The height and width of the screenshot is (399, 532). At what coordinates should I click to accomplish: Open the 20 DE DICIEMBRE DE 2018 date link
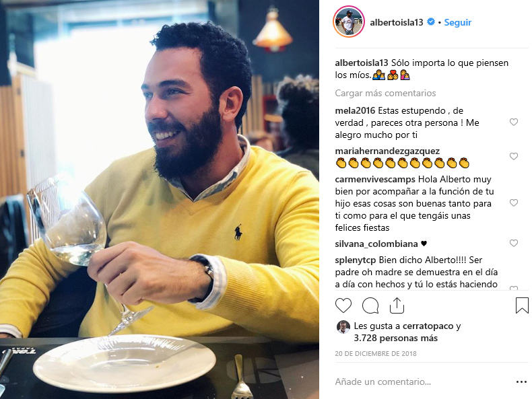pyautogui.click(x=376, y=353)
